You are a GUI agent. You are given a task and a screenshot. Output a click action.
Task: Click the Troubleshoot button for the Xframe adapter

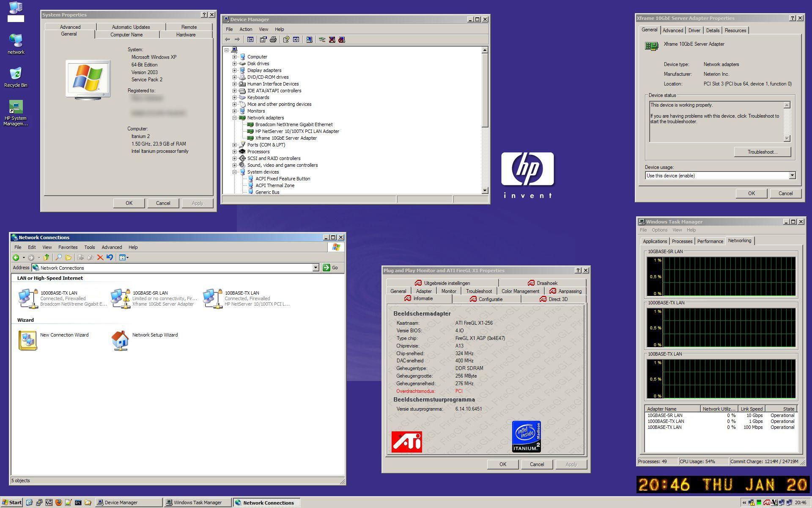[763, 152]
